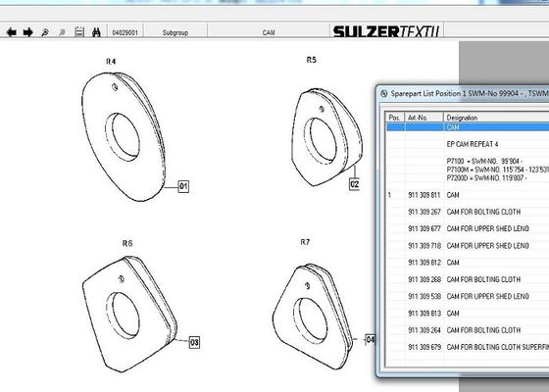
Task: Select the P7100 SWM-NO. 99'904 line
Action: coord(484,161)
